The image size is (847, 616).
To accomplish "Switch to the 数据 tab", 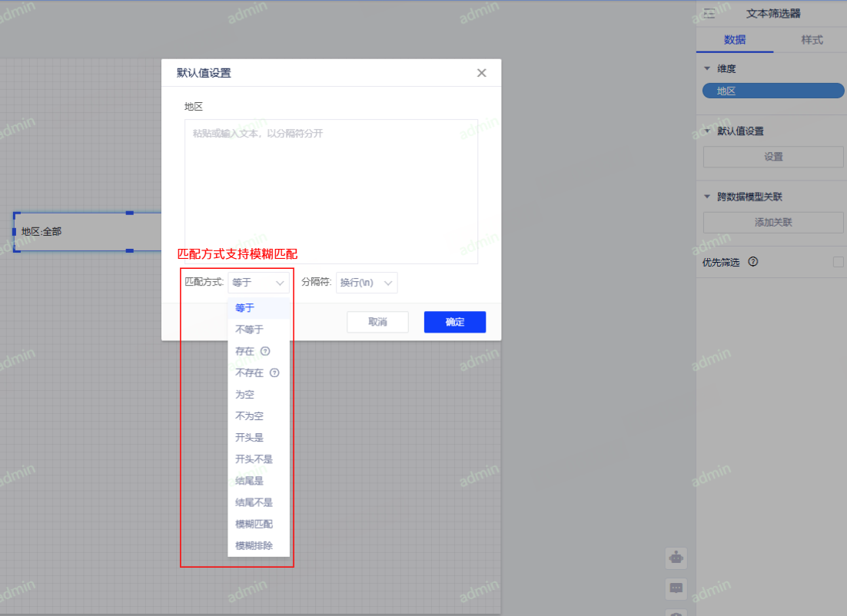I will (735, 40).
